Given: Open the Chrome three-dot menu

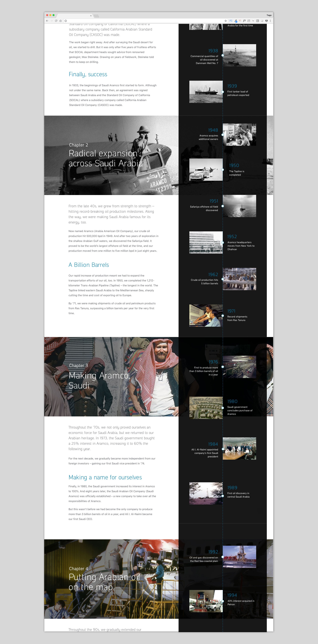Looking at the screenshot, I should (270, 21).
